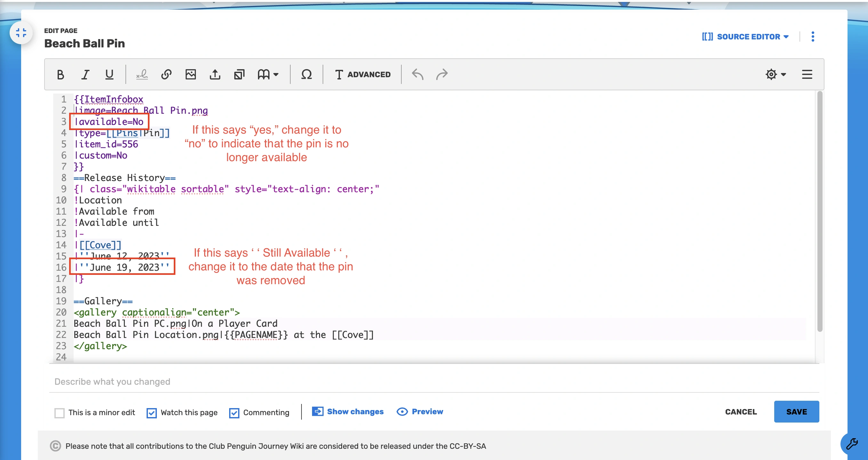
Task: Disable the Commenting checkbox
Action: pyautogui.click(x=234, y=413)
